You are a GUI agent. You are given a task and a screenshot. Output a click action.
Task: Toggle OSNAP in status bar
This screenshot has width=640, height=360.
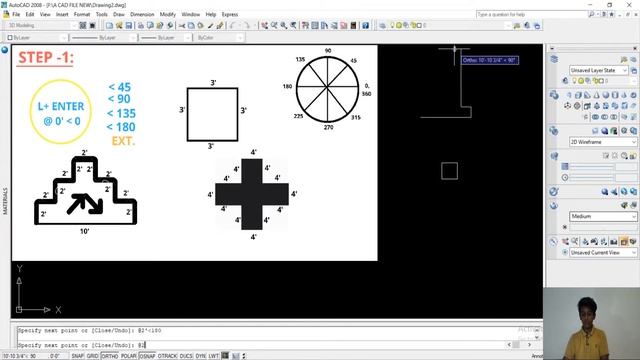pyautogui.click(x=147, y=356)
